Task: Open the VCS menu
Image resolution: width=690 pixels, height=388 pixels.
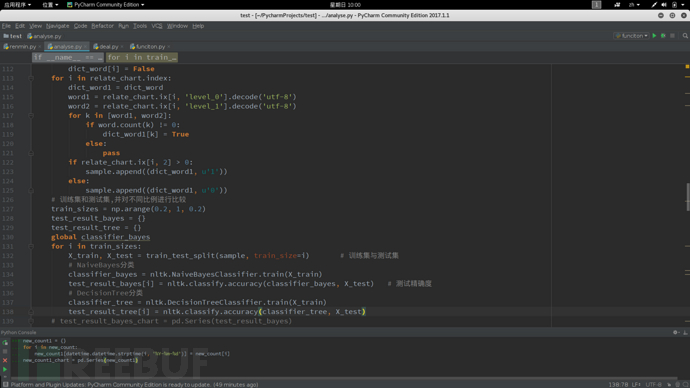Action: coord(157,26)
